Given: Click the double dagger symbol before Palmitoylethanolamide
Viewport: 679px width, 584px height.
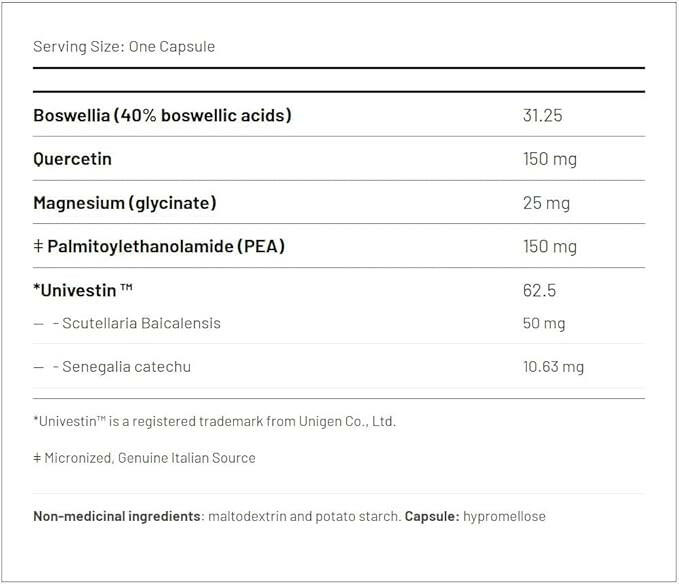Looking at the screenshot, I should coord(38,246).
